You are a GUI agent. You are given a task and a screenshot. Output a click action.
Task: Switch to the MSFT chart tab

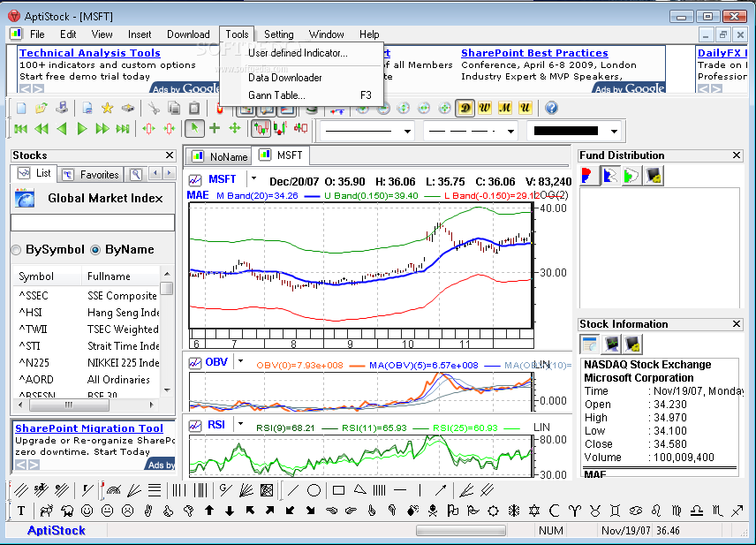pos(281,155)
